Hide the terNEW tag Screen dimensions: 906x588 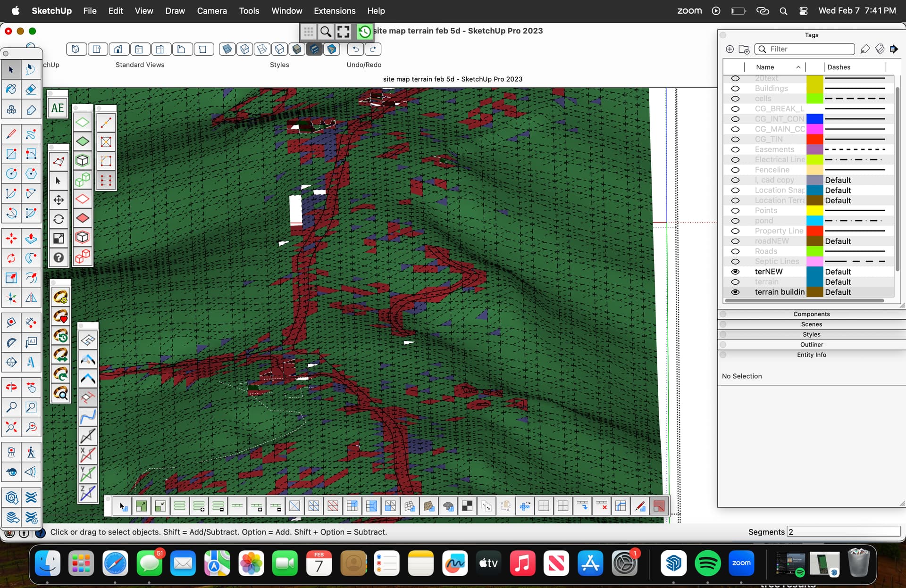[736, 272]
